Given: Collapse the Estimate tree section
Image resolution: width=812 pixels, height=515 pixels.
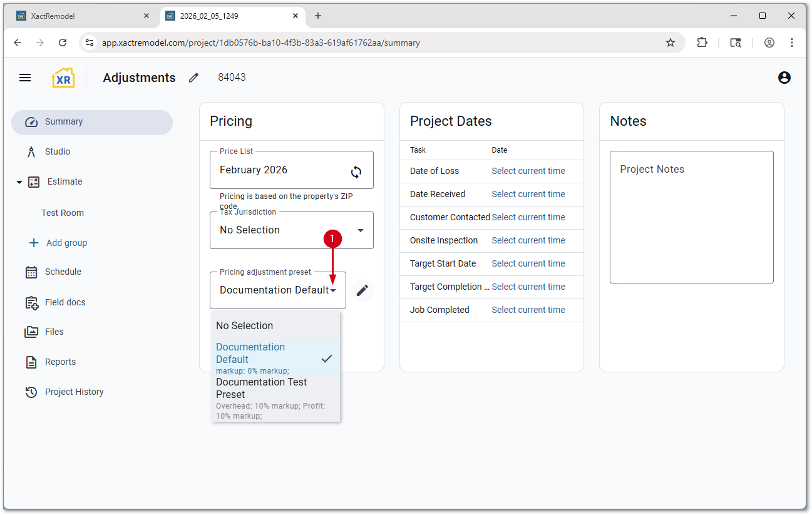Looking at the screenshot, I should [x=19, y=182].
